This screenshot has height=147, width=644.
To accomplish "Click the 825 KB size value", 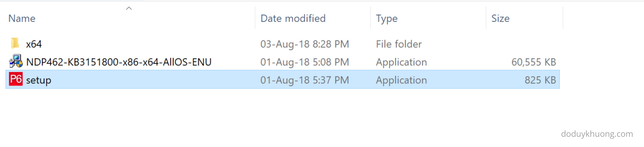I will 540,80.
